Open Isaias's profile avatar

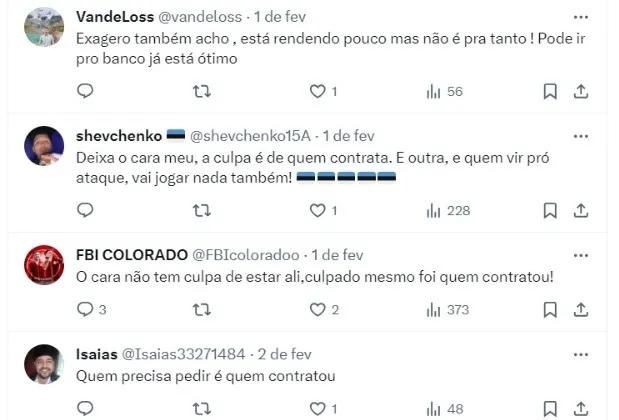pyautogui.click(x=44, y=364)
